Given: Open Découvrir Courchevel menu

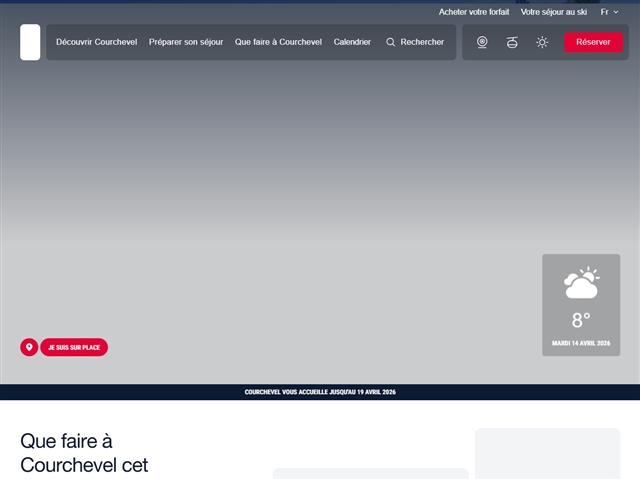Looking at the screenshot, I should click(x=97, y=42).
